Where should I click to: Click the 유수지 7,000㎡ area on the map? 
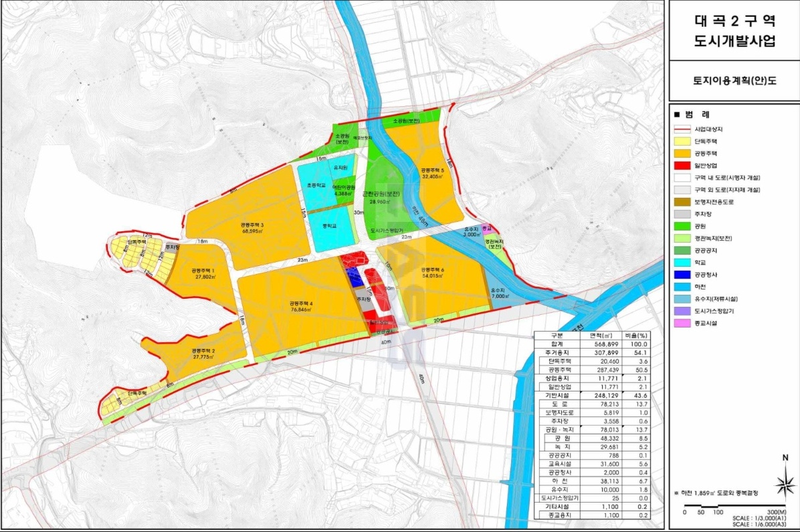(500, 293)
